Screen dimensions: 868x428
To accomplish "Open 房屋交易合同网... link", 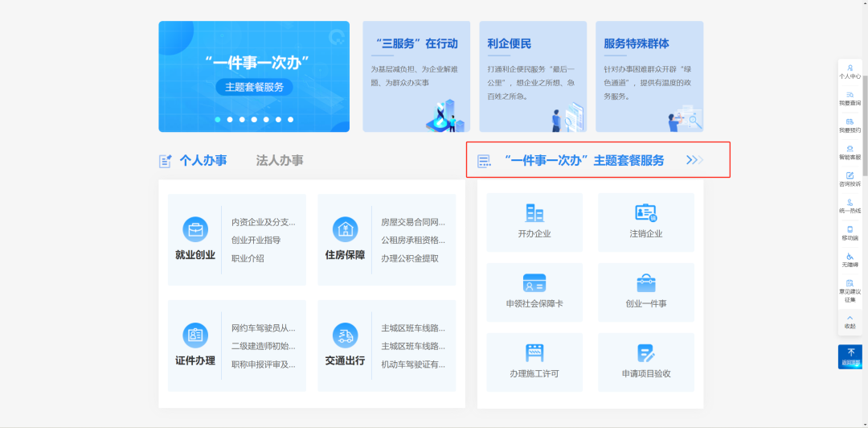I will (x=413, y=222).
